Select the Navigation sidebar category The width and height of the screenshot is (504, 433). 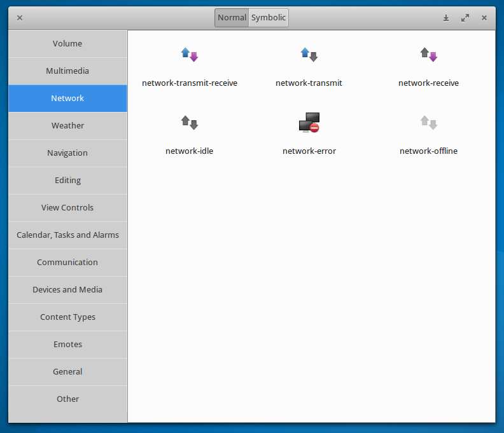(67, 153)
